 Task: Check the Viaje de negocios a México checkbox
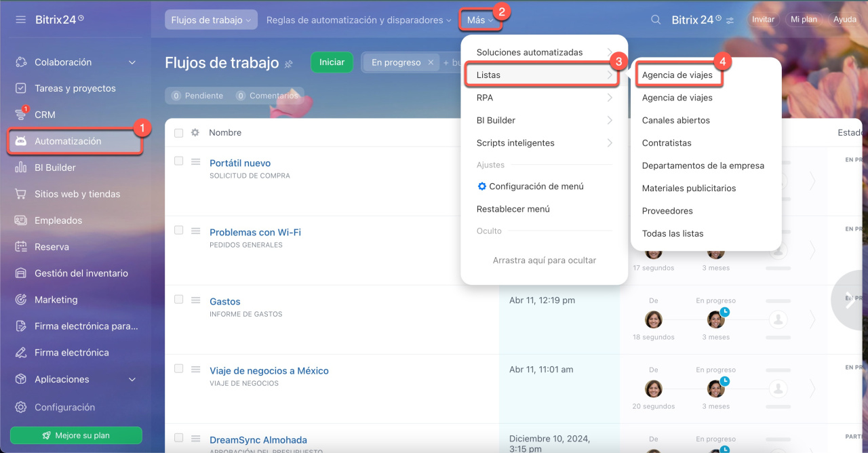point(179,368)
